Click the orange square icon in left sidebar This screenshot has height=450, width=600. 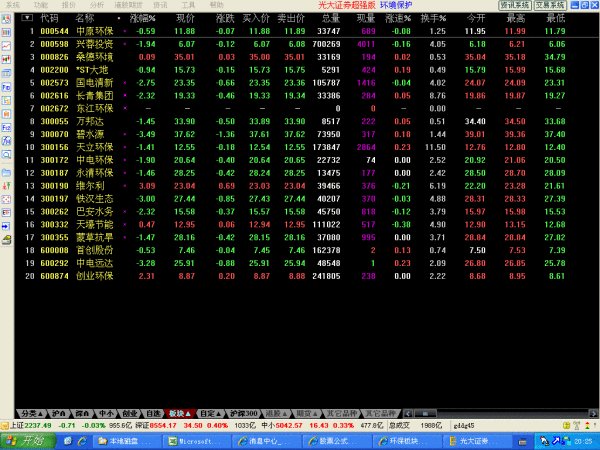pos(6,114)
